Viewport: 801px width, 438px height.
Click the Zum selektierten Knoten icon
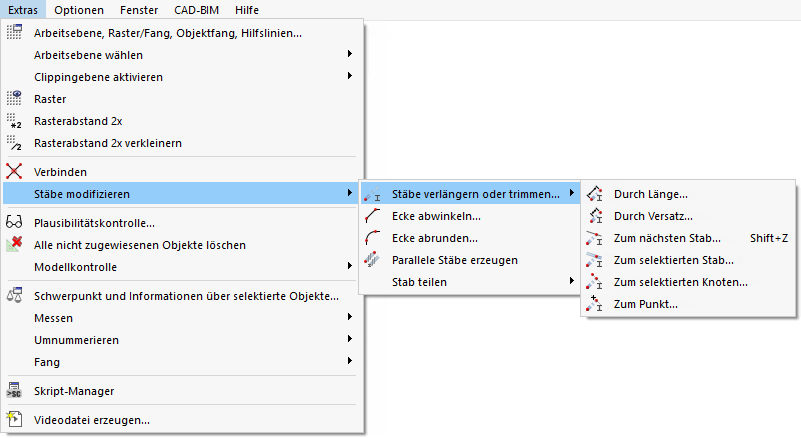595,282
